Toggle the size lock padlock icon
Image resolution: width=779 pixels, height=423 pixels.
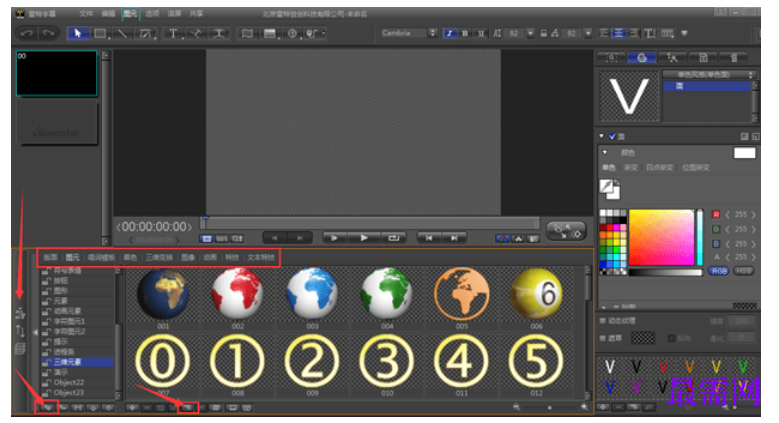[x=544, y=33]
